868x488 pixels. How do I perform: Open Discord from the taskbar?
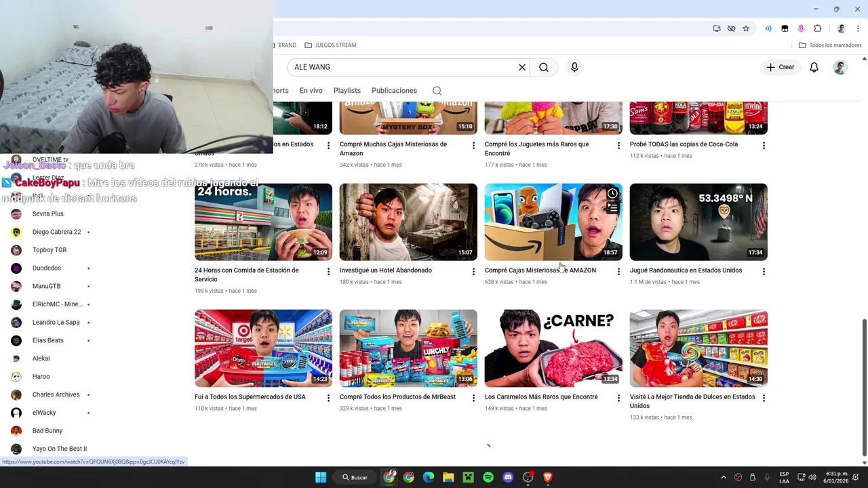[x=508, y=477]
